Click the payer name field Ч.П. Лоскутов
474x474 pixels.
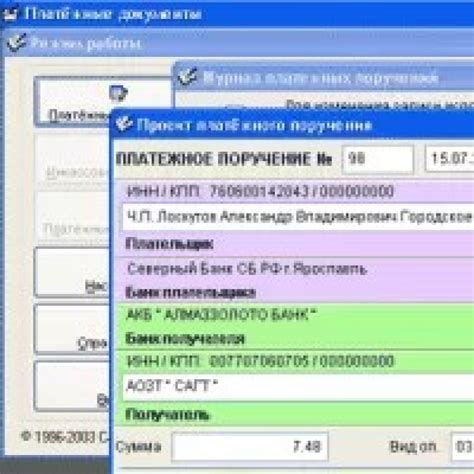[x=298, y=217]
